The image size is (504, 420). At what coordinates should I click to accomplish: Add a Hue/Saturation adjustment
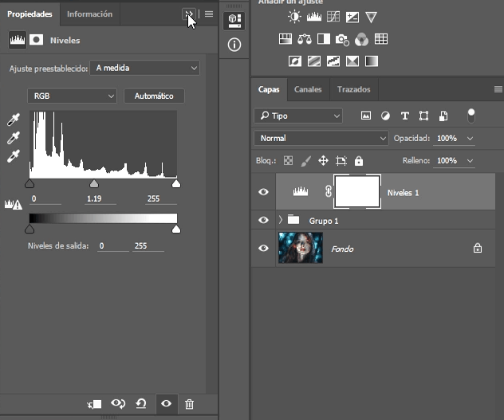285,39
